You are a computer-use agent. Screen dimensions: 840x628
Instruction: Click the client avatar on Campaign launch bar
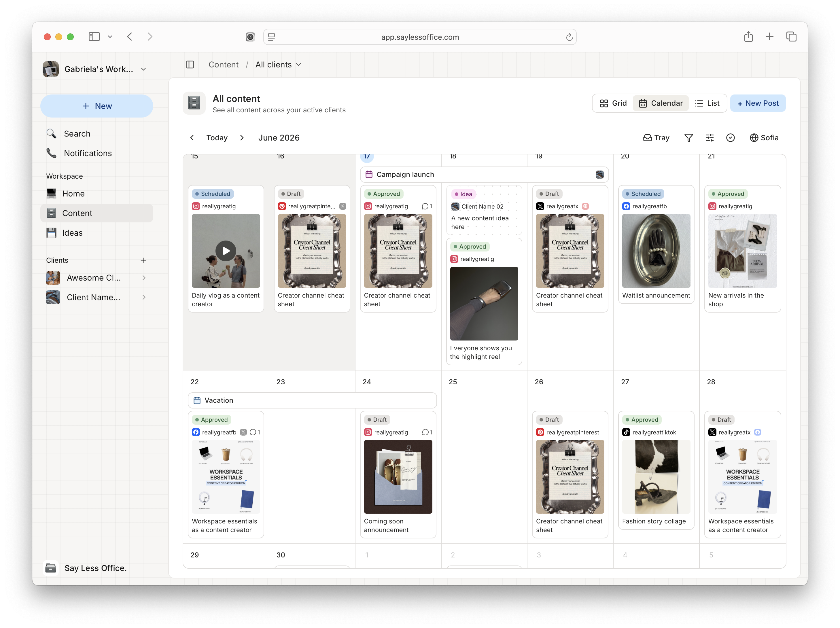(599, 175)
